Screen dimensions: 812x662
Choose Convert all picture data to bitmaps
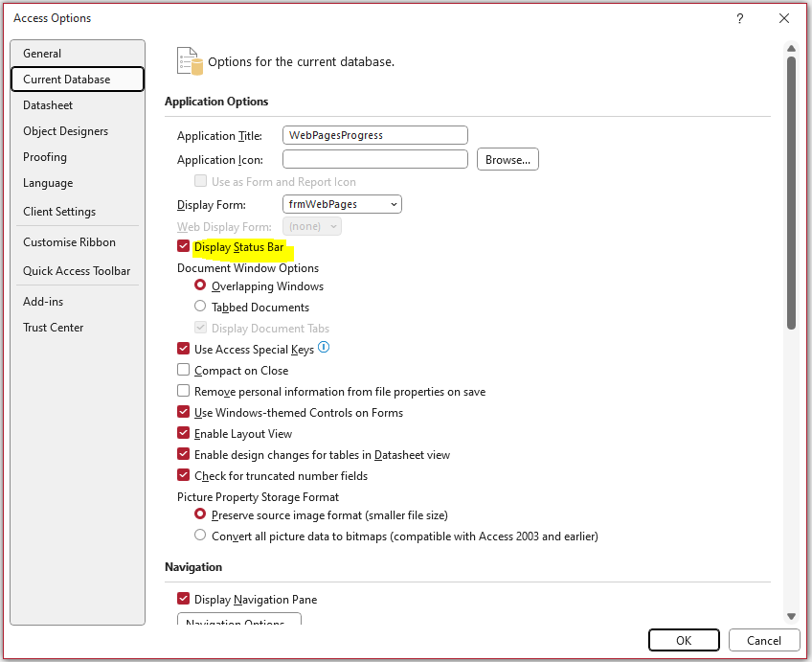pos(200,536)
